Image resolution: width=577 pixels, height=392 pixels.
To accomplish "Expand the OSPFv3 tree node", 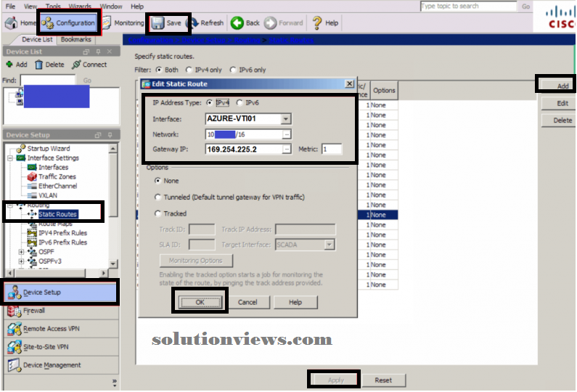I will pos(21,261).
